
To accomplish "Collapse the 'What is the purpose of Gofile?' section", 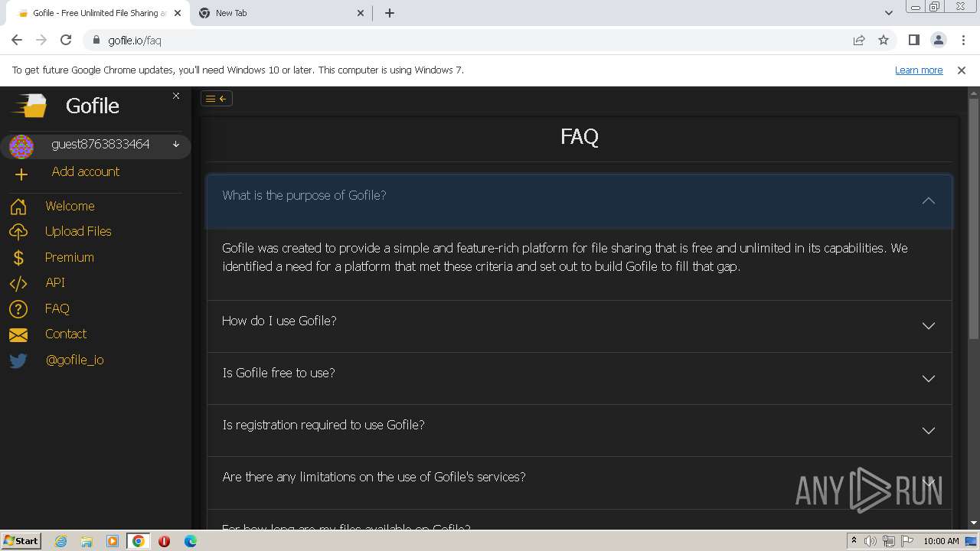I will [579, 201].
